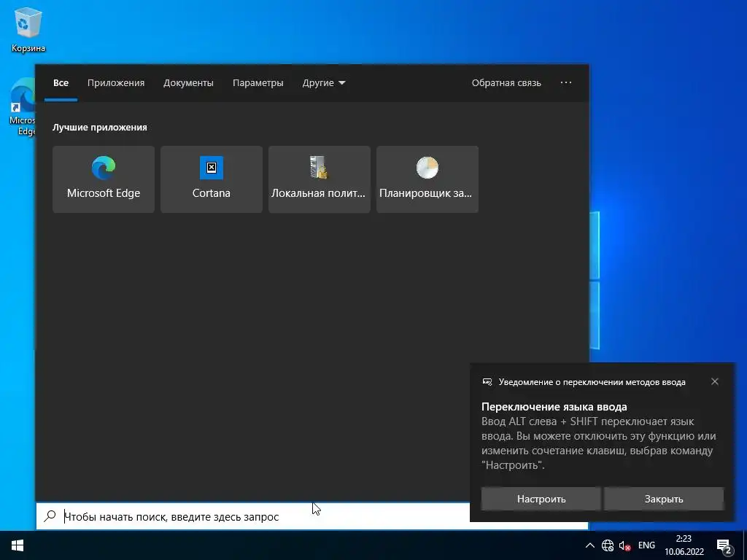Switch to the Документы tab

click(188, 83)
